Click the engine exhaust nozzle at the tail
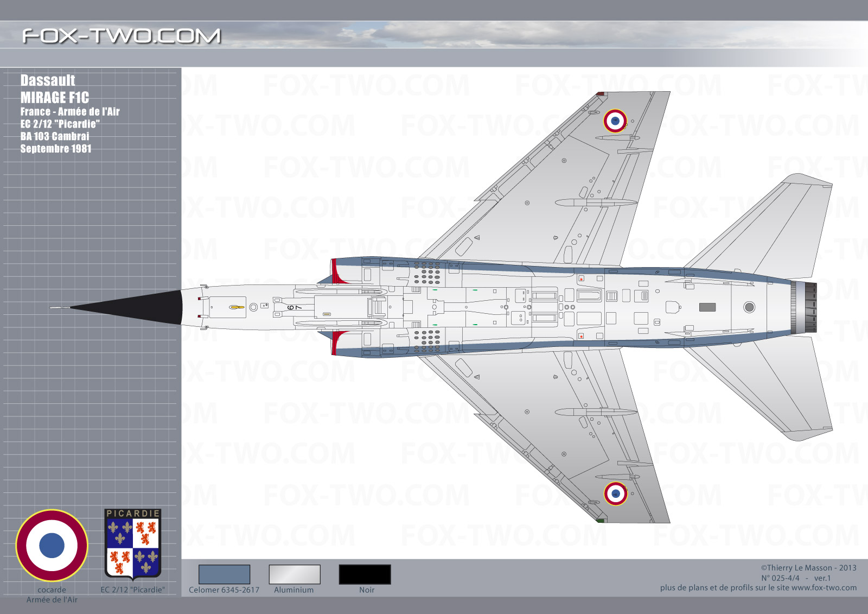868x614 pixels. click(803, 307)
